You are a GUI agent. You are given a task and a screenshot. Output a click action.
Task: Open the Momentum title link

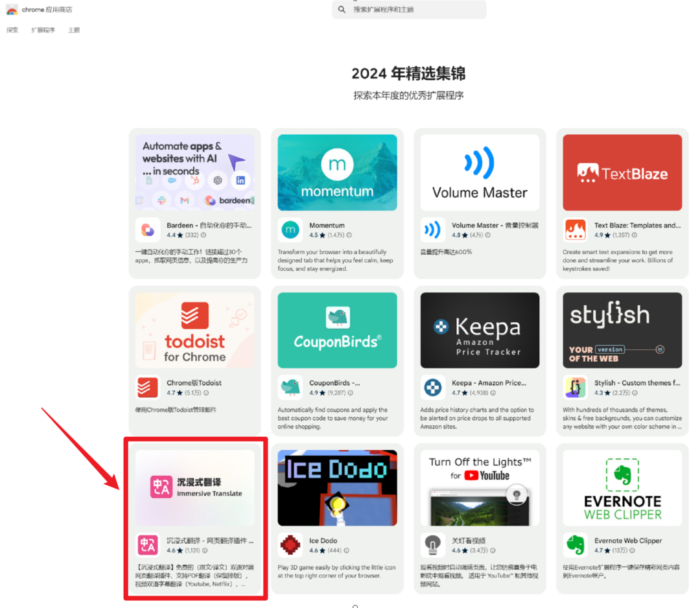tap(327, 225)
